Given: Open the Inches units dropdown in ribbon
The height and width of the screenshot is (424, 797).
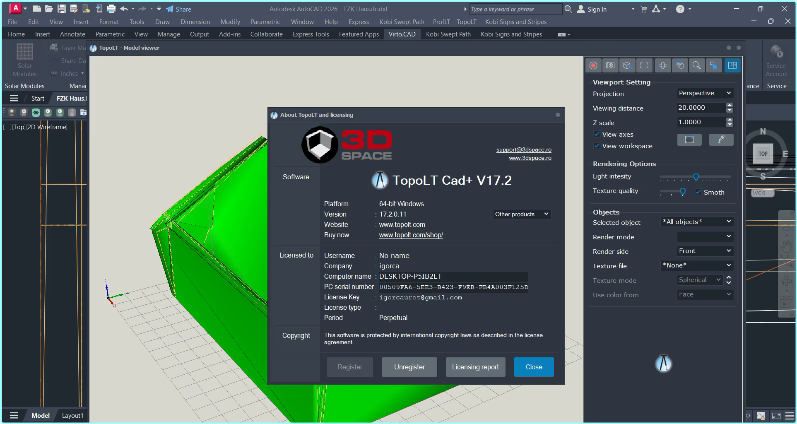Looking at the screenshot, I should point(68,74).
